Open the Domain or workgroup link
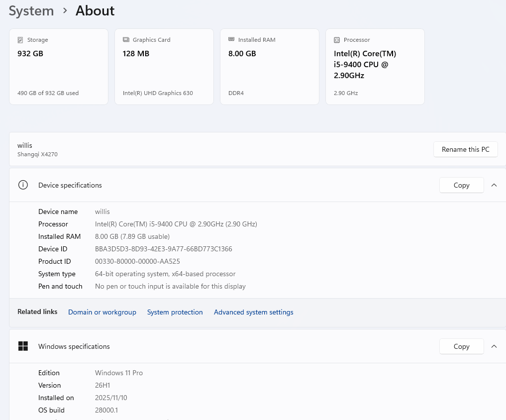506x420 pixels. pos(102,312)
